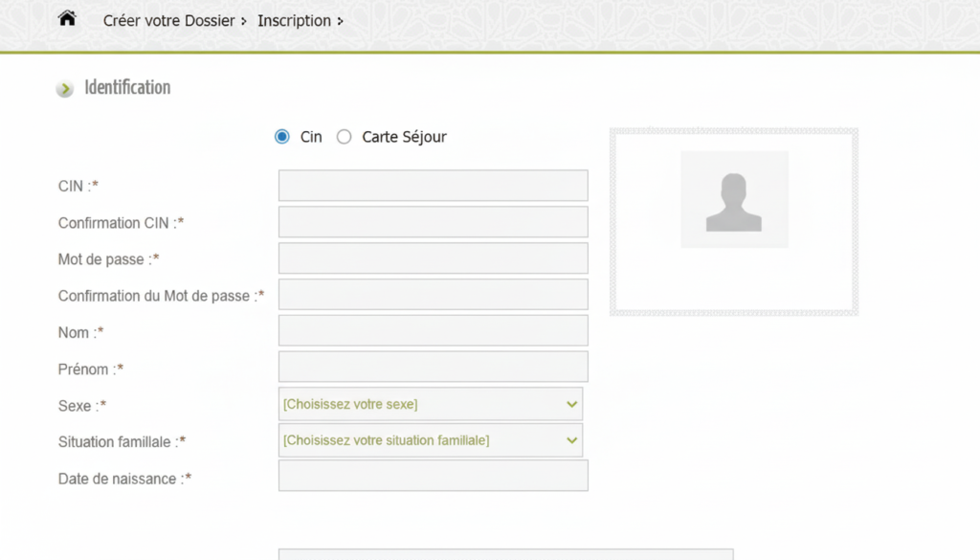This screenshot has width=980, height=560.
Task: Click the home icon in the breadcrumb
Action: 67,19
